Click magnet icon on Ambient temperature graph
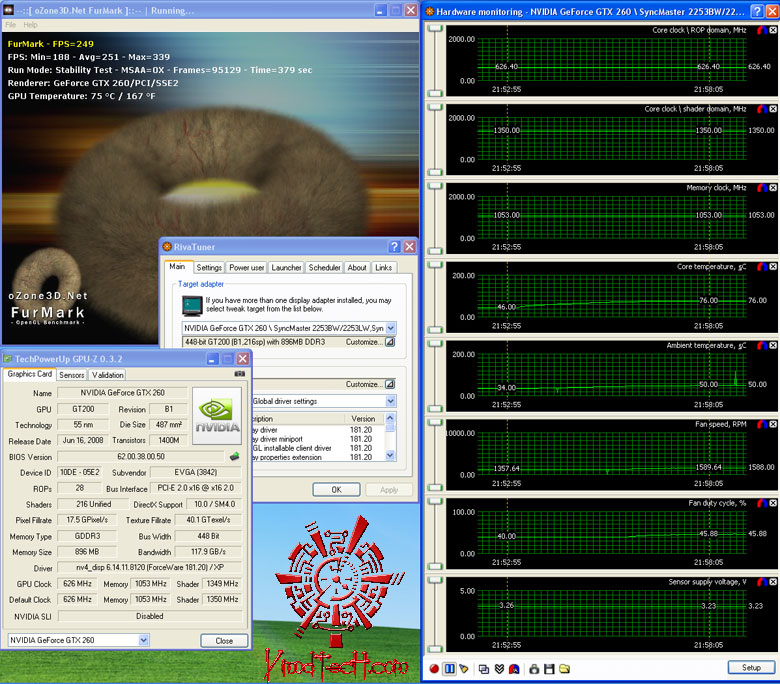 762,346
